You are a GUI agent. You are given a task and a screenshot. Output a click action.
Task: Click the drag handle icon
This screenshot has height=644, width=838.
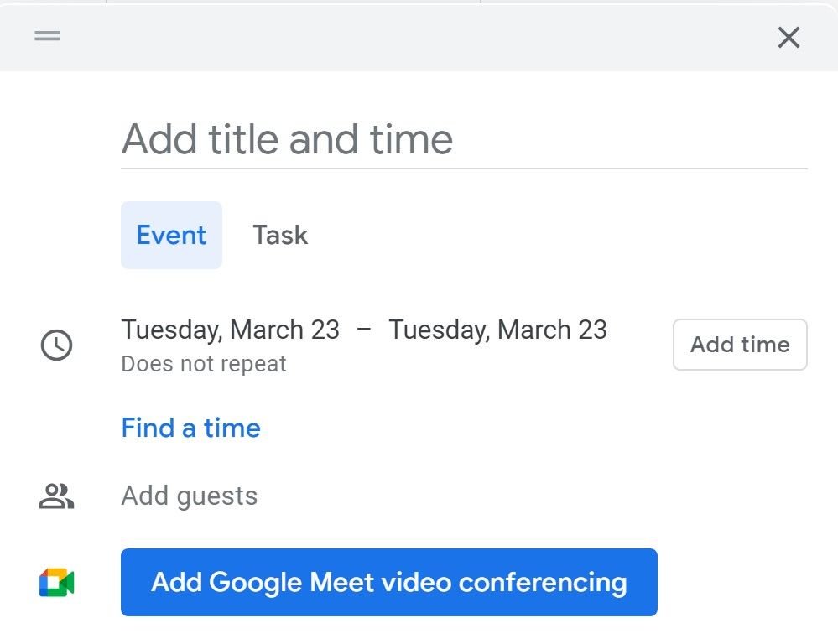47,36
